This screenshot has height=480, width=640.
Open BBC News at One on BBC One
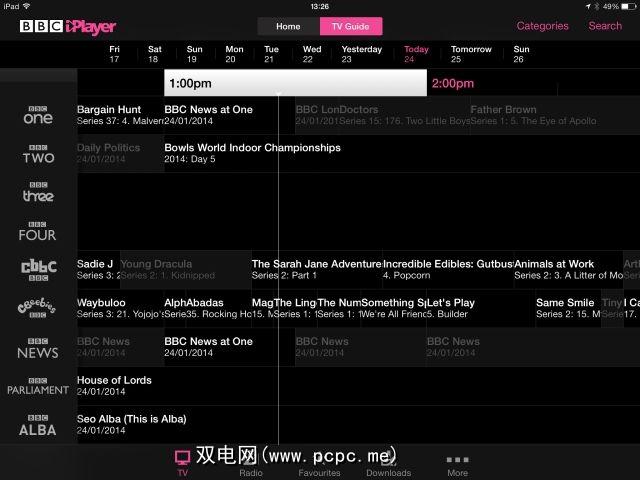tap(229, 115)
